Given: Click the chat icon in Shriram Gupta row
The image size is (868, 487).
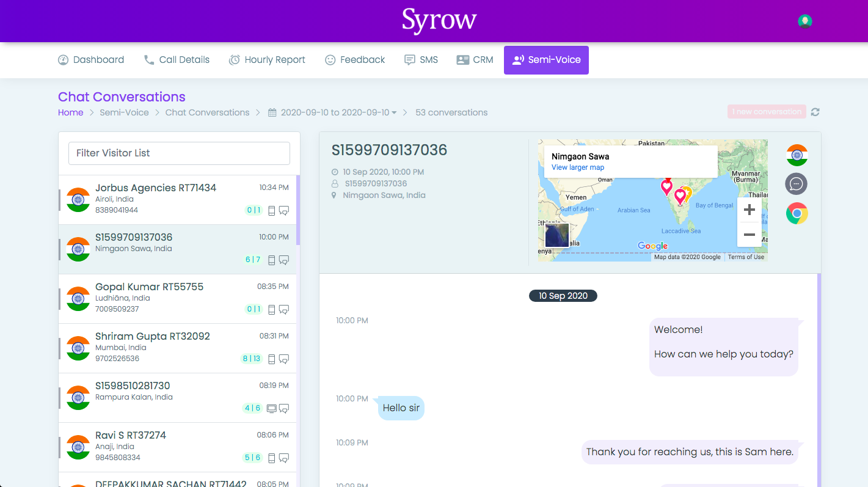Looking at the screenshot, I should tap(284, 359).
